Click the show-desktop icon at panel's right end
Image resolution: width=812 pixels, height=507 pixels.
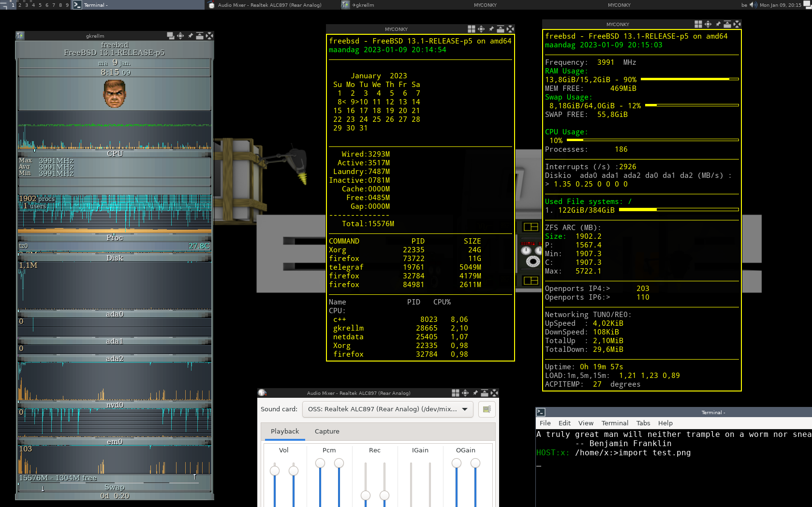(807, 5)
